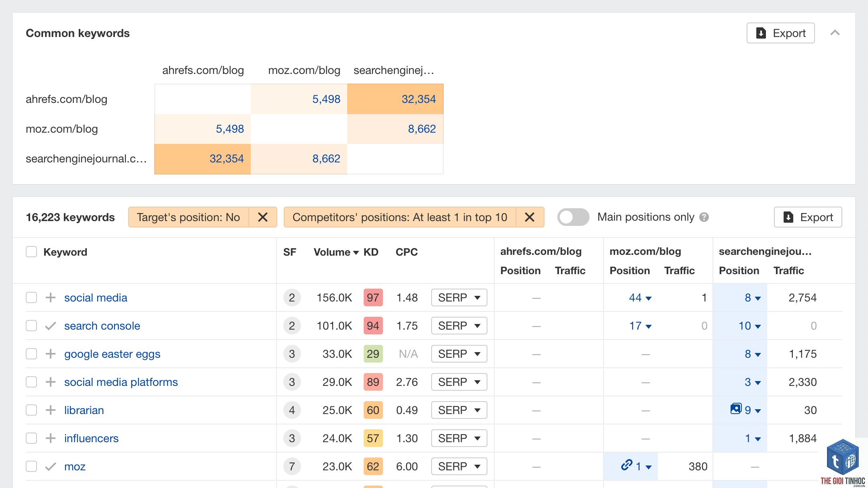Tick the checkbox for moz keyword

pos(31,466)
